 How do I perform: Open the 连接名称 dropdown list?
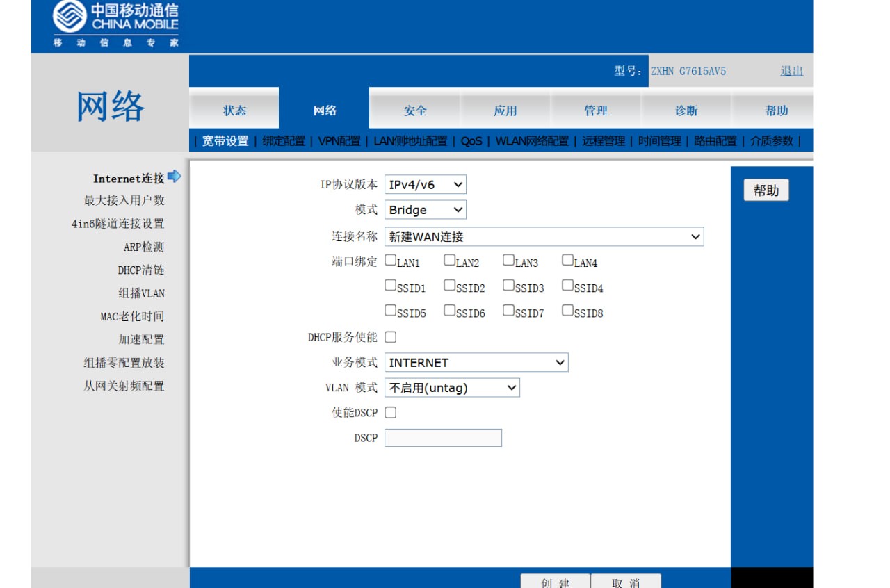coord(544,237)
